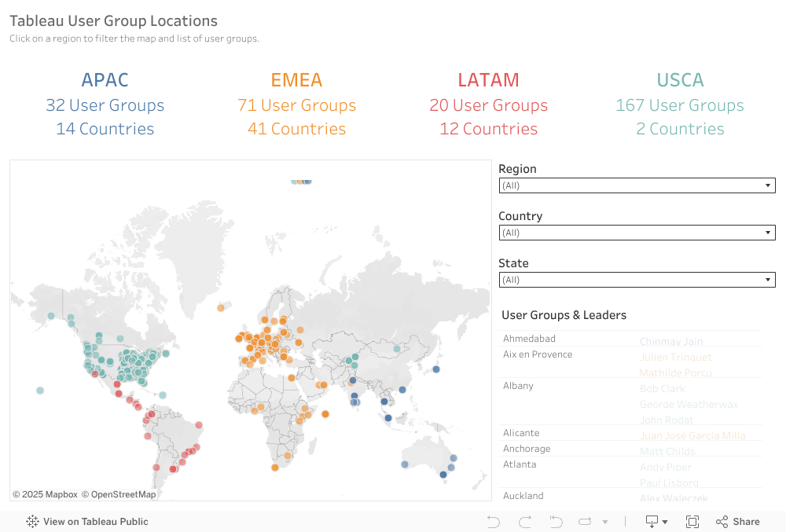Image resolution: width=786 pixels, height=532 pixels.
Task: Click leader name Juan José García Milla
Action: tap(692, 436)
